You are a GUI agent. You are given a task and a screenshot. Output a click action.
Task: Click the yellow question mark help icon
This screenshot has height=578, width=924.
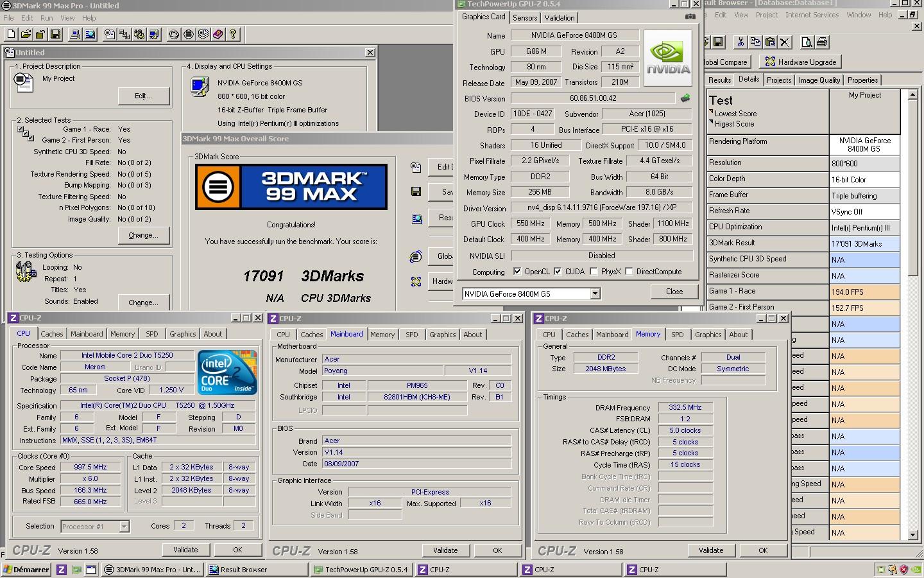click(233, 34)
